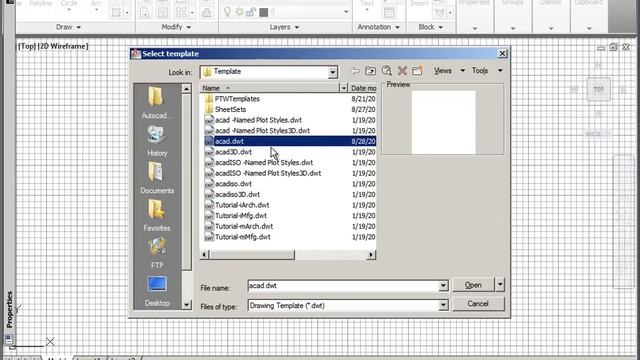Select the acadiso3D.dwt template
This screenshot has width=640, height=360.
[237, 194]
